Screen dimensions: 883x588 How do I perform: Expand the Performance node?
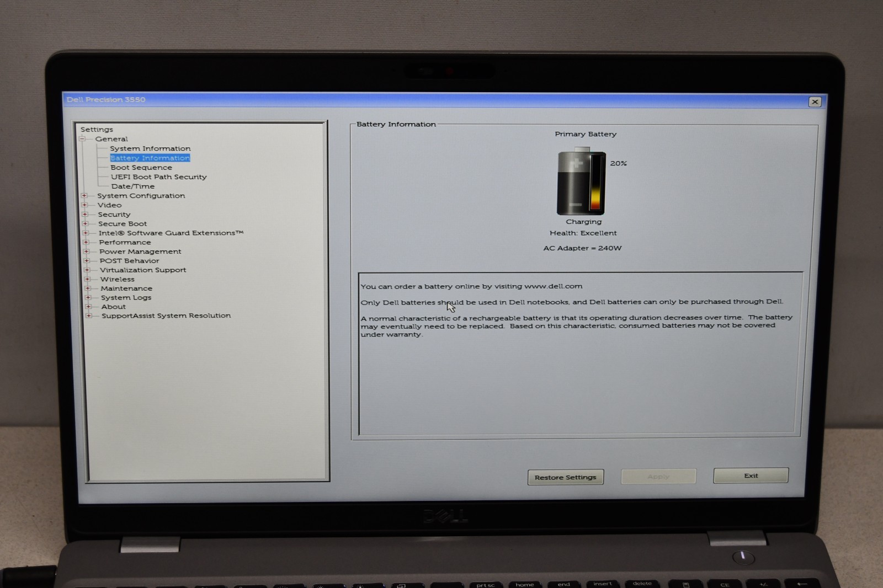tap(86, 242)
